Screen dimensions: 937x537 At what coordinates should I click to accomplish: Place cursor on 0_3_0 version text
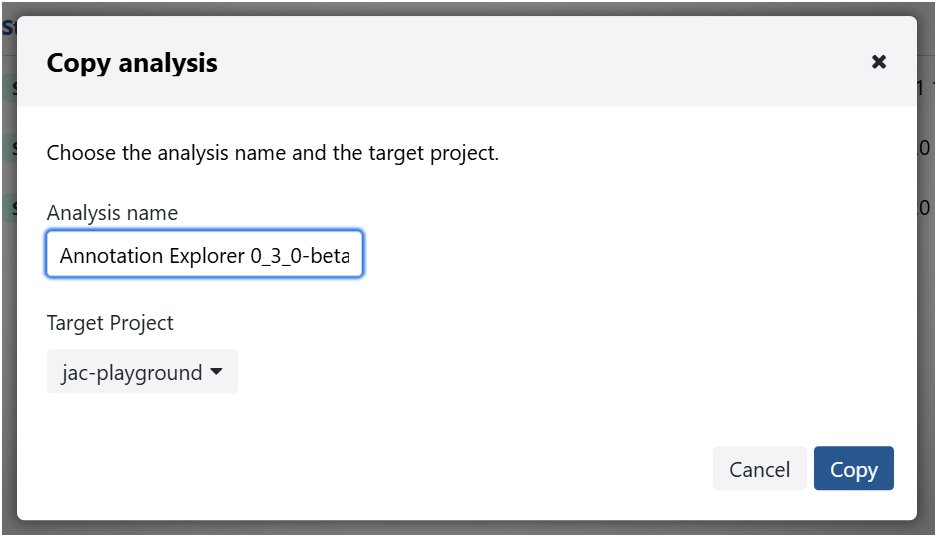point(275,256)
